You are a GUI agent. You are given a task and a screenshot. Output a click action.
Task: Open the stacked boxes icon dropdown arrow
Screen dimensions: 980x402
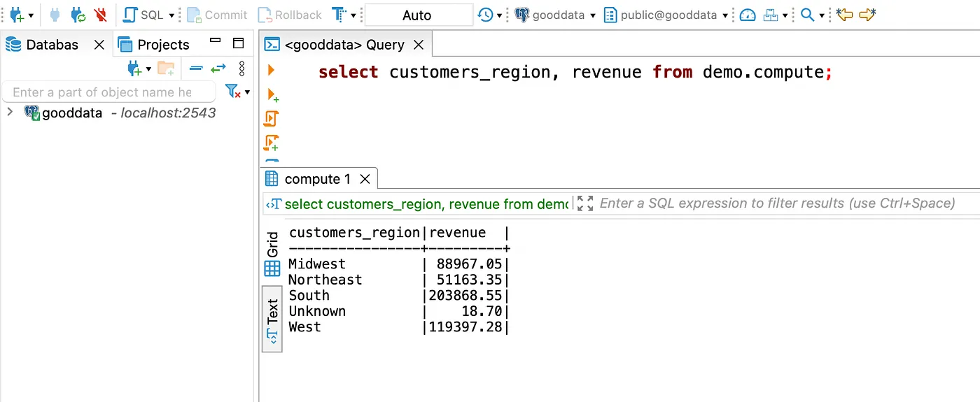(785, 15)
